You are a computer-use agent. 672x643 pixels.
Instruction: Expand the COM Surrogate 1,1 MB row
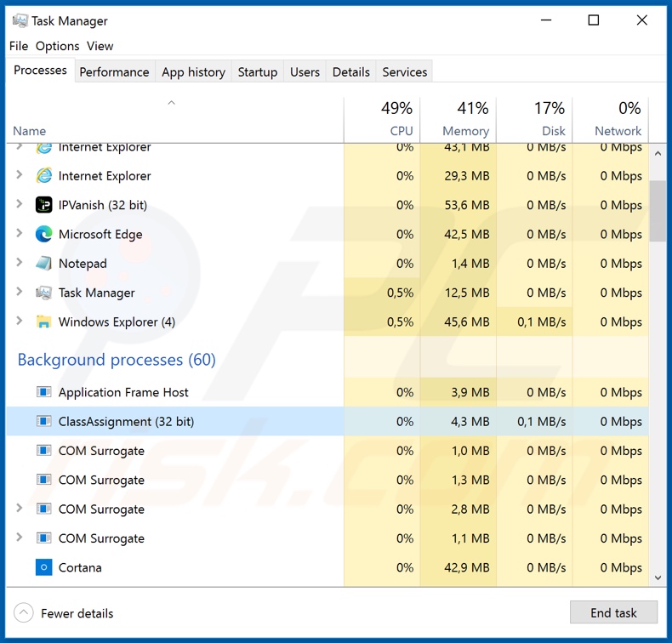click(19, 538)
